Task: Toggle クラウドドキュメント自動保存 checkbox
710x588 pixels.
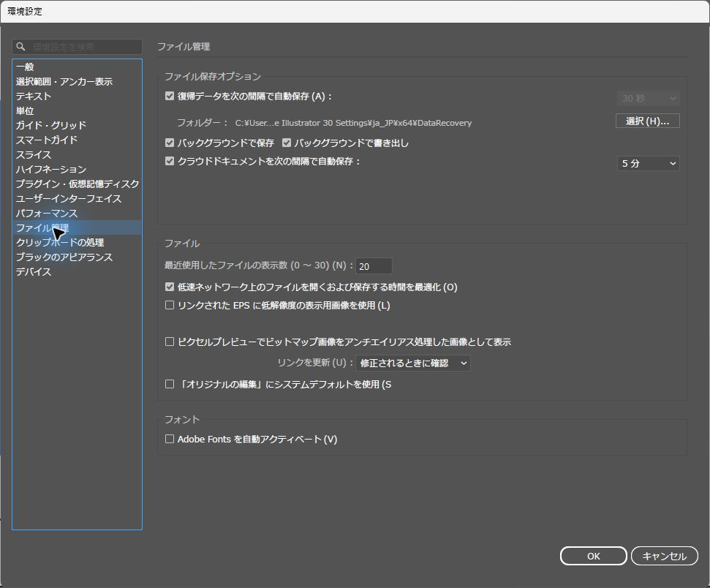Action: 170,161
